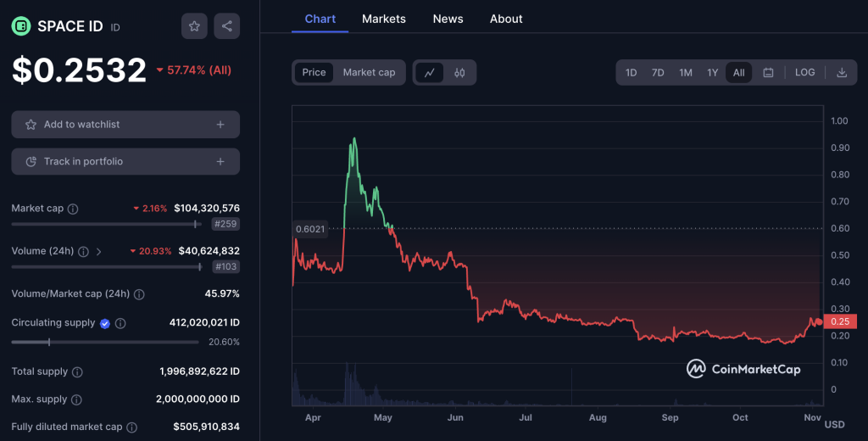The width and height of the screenshot is (868, 441).
Task: Click the volume spike at chart bottom in April
Action: 350,385
